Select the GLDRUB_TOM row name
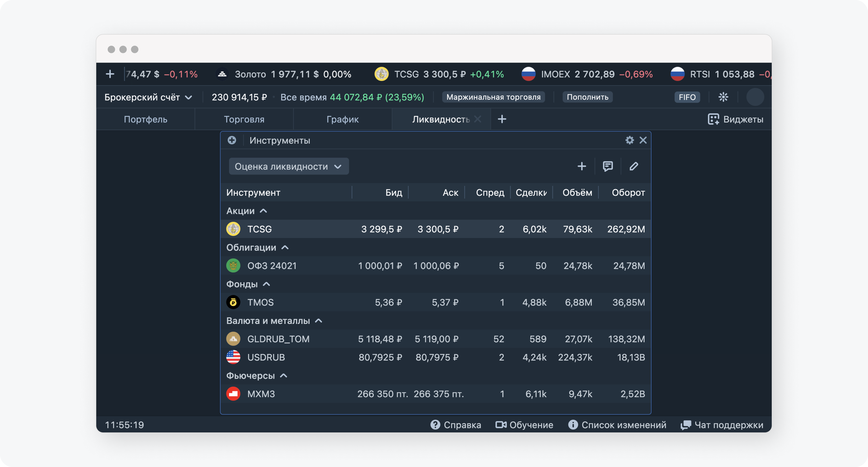 click(278, 339)
